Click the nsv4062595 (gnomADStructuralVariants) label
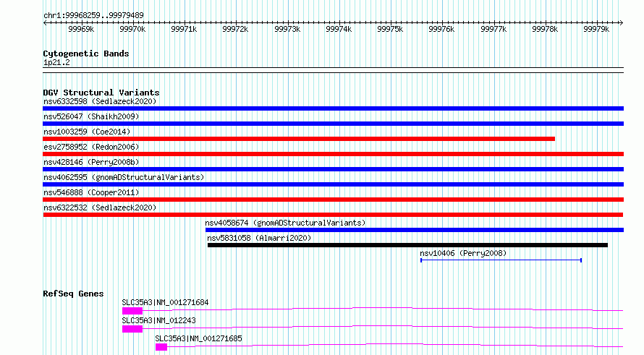 [124, 177]
